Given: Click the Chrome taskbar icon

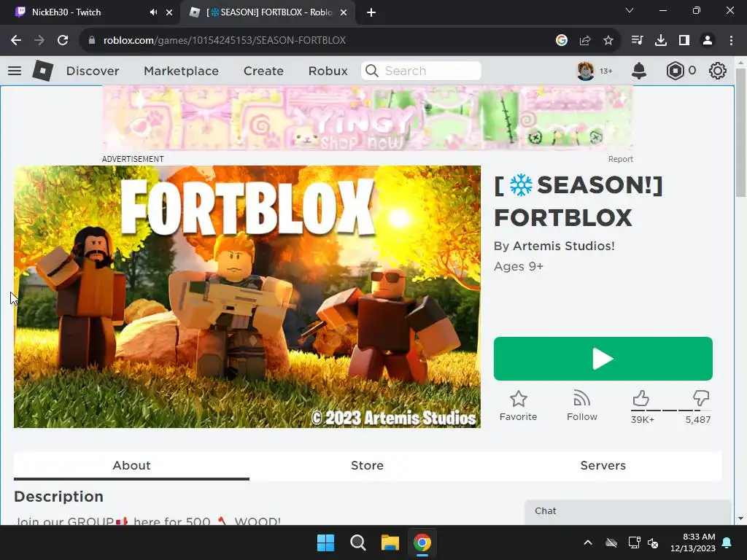Looking at the screenshot, I should tap(422, 542).
